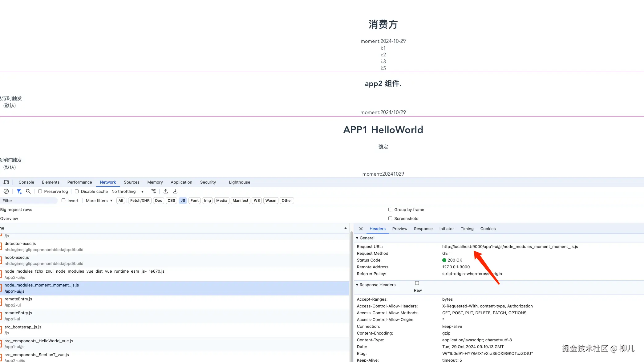Select the Fetch/XHR filter button
The image size is (644, 362).
(140, 201)
